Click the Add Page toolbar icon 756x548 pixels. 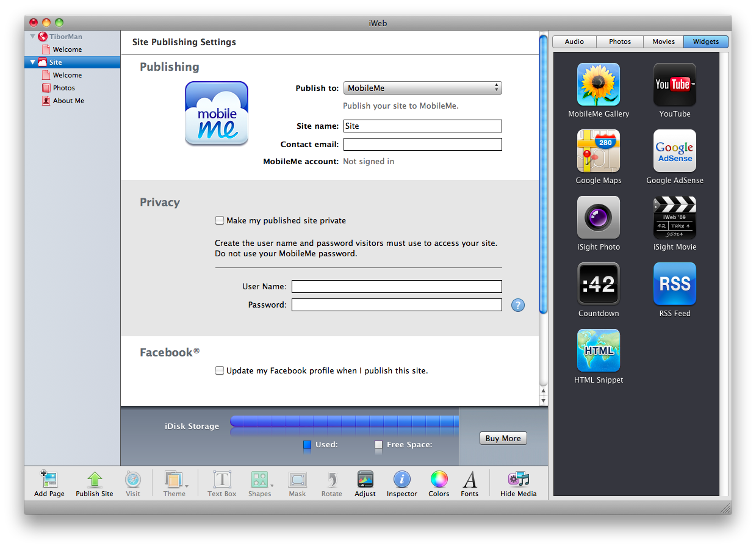(x=49, y=480)
